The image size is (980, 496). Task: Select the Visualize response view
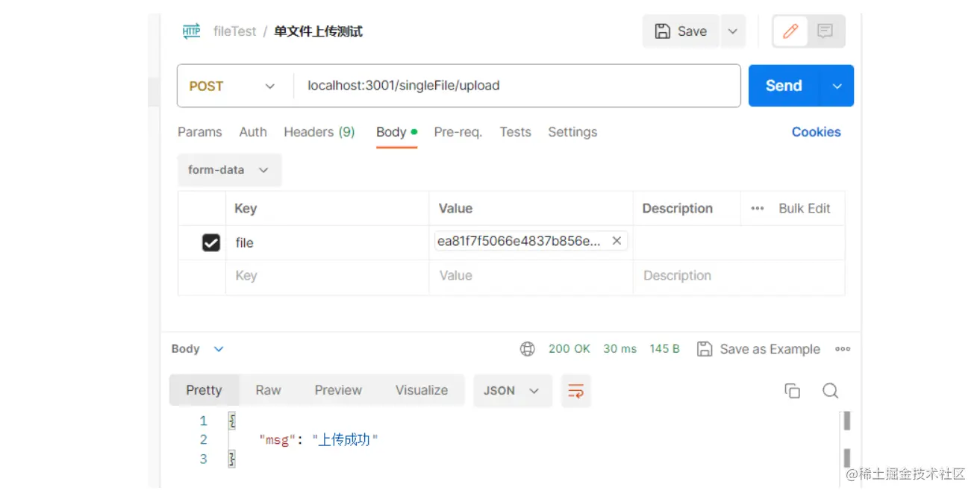(422, 390)
